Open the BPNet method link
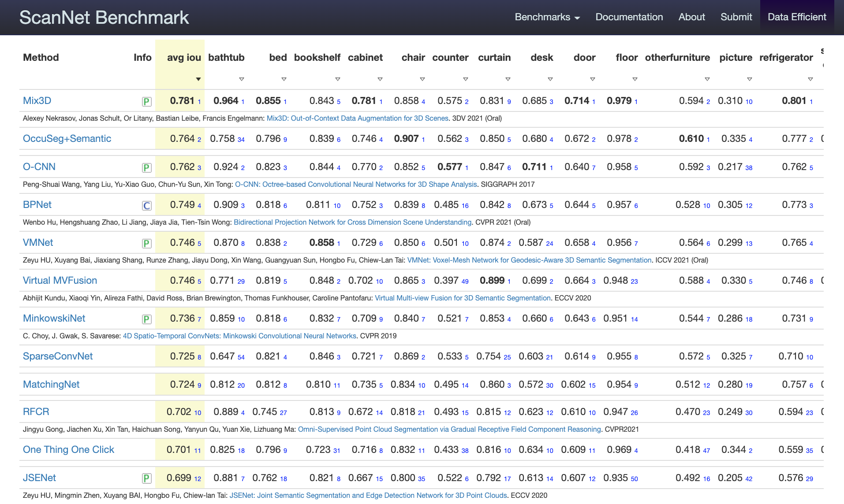Screen dimensions: 844x504 tap(37, 204)
